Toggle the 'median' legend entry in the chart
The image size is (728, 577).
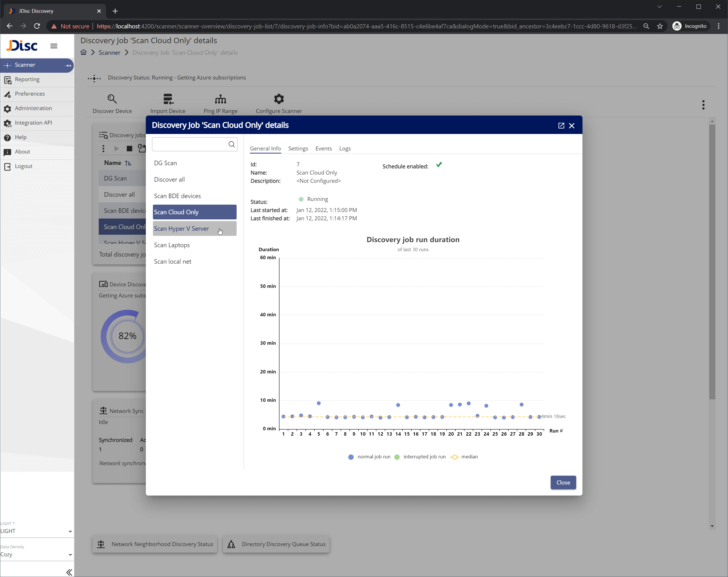coord(464,457)
